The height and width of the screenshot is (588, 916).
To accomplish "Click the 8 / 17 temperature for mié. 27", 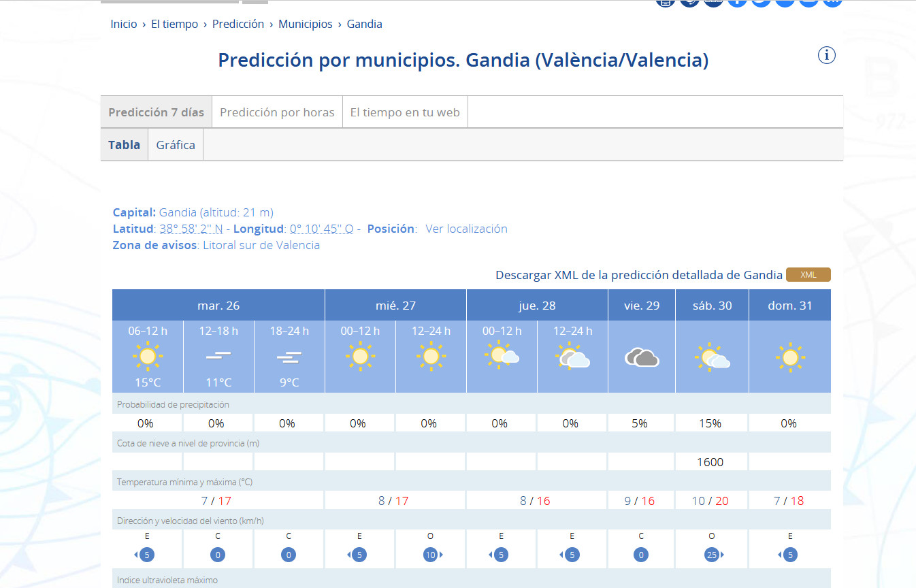I will [393, 501].
